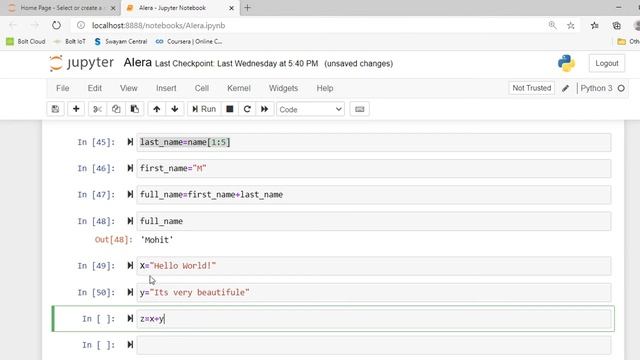640x360 pixels.
Task: Restart kernel and run all cells icon
Action: [264, 109]
